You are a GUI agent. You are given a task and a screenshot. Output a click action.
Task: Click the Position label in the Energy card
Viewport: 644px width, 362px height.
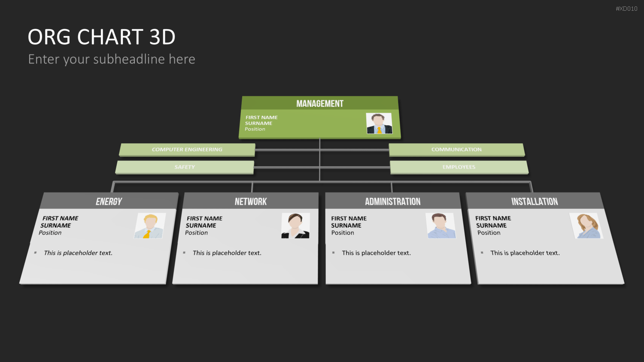50,233
